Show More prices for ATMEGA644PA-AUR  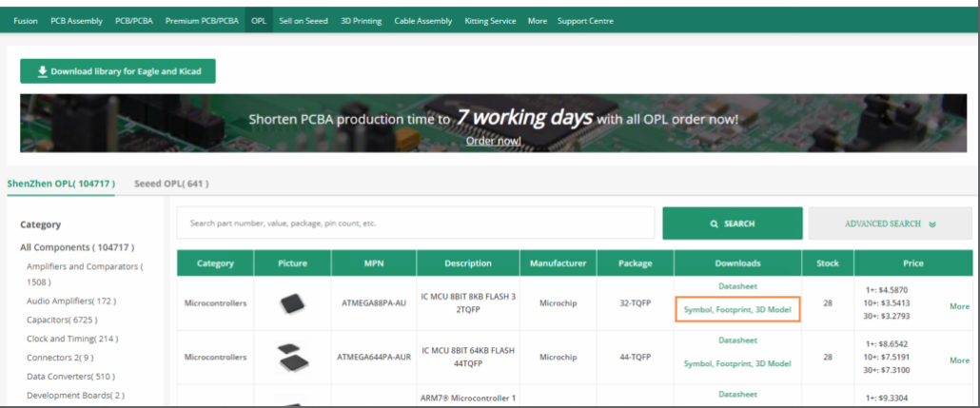(x=959, y=360)
